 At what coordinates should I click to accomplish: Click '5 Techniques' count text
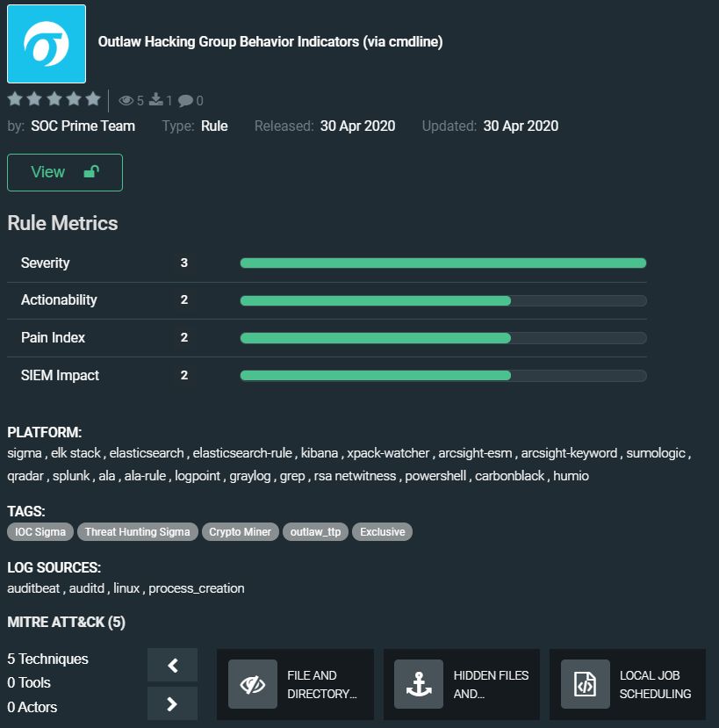[47, 659]
